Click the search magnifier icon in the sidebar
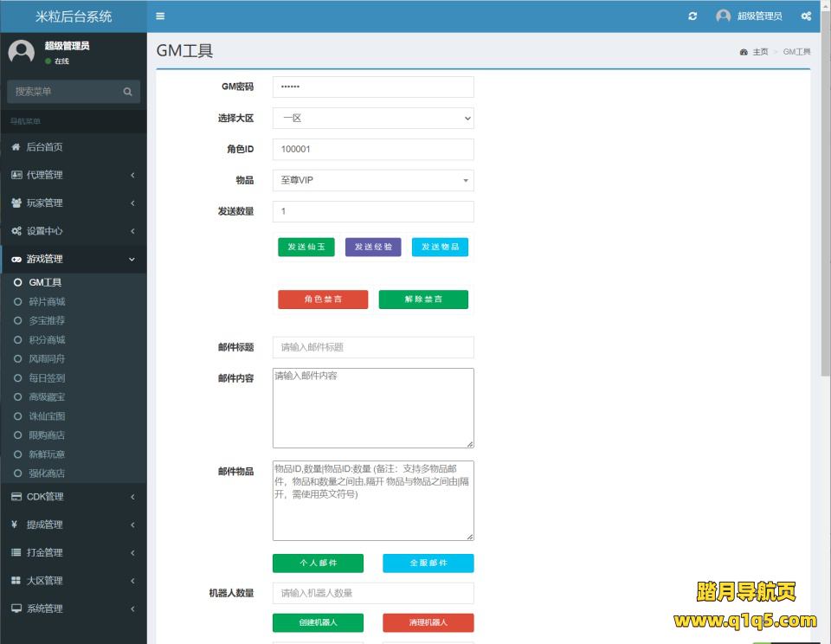This screenshot has width=831, height=644. (x=127, y=92)
